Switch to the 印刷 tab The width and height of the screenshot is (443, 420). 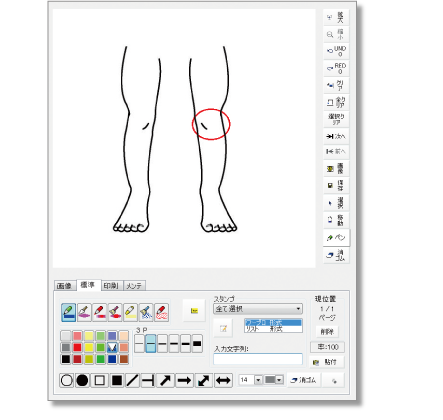tap(112, 286)
